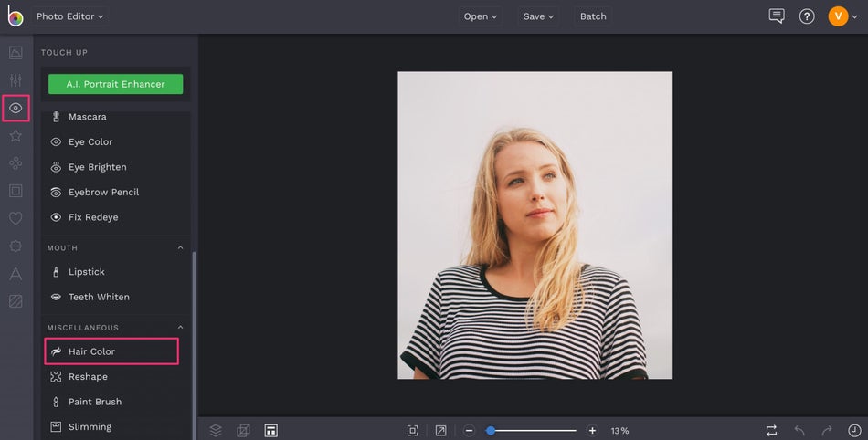Zoom out with minus button
The image size is (868, 440).
click(x=469, y=431)
